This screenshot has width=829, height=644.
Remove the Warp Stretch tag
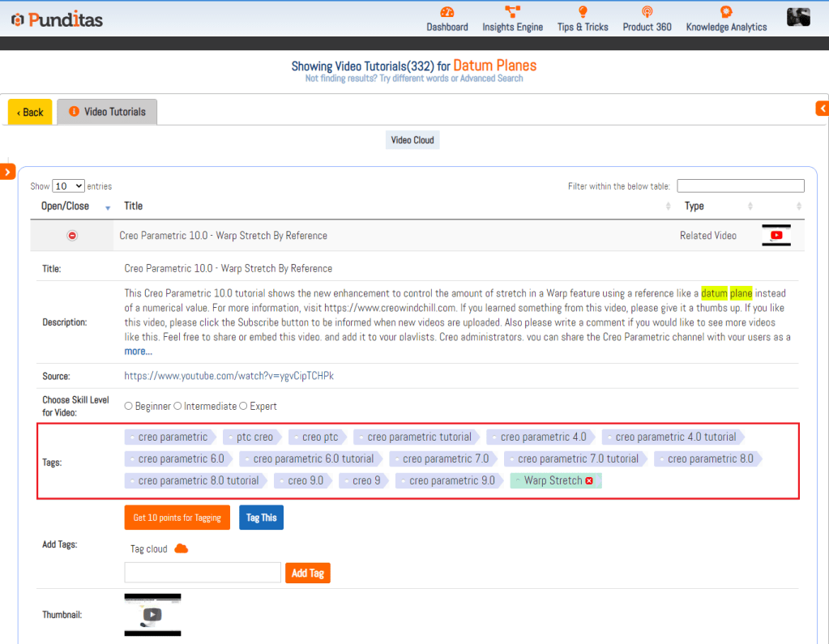[x=589, y=481]
